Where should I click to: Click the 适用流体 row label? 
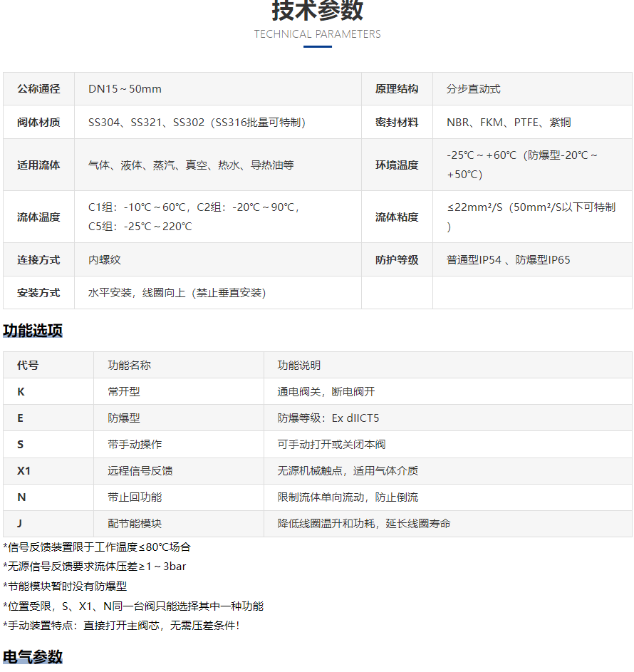[x=38, y=165]
